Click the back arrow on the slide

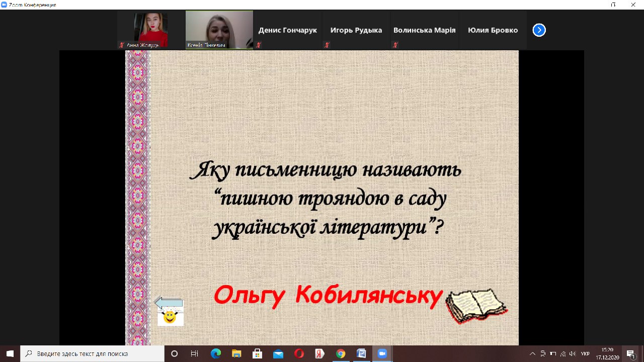[169, 303]
